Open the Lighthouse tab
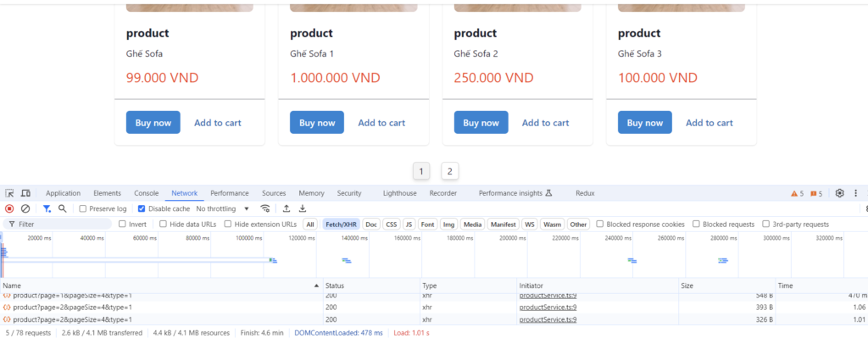868x338 pixels. coord(400,193)
